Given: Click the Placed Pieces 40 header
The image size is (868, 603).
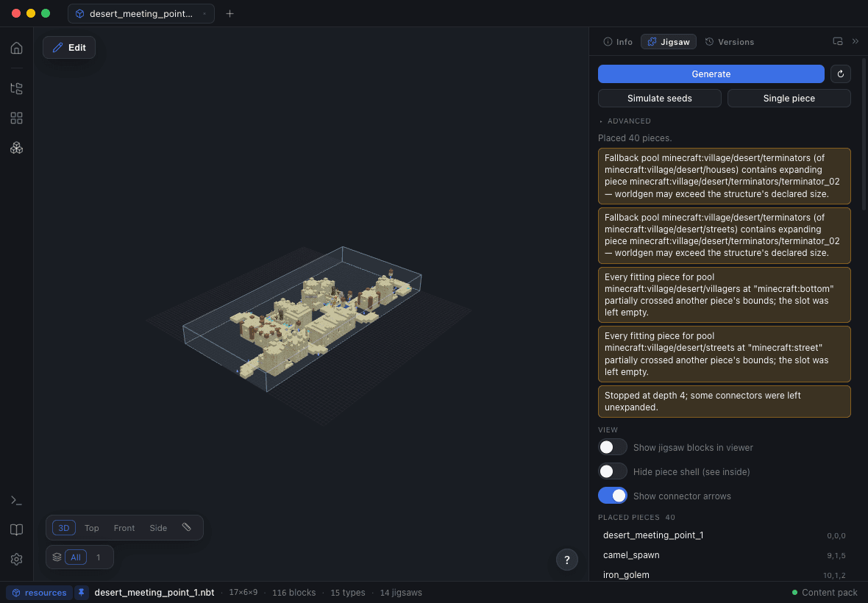Looking at the screenshot, I should tap(636, 517).
